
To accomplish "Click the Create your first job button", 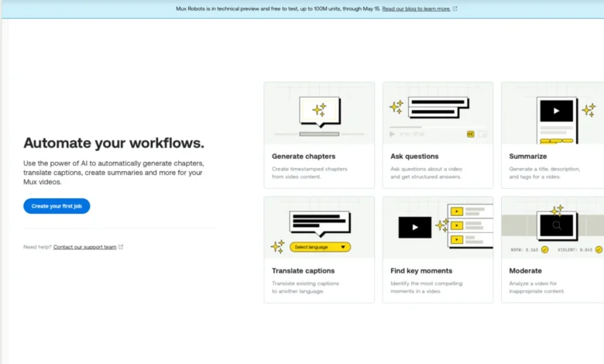I will (57, 206).
